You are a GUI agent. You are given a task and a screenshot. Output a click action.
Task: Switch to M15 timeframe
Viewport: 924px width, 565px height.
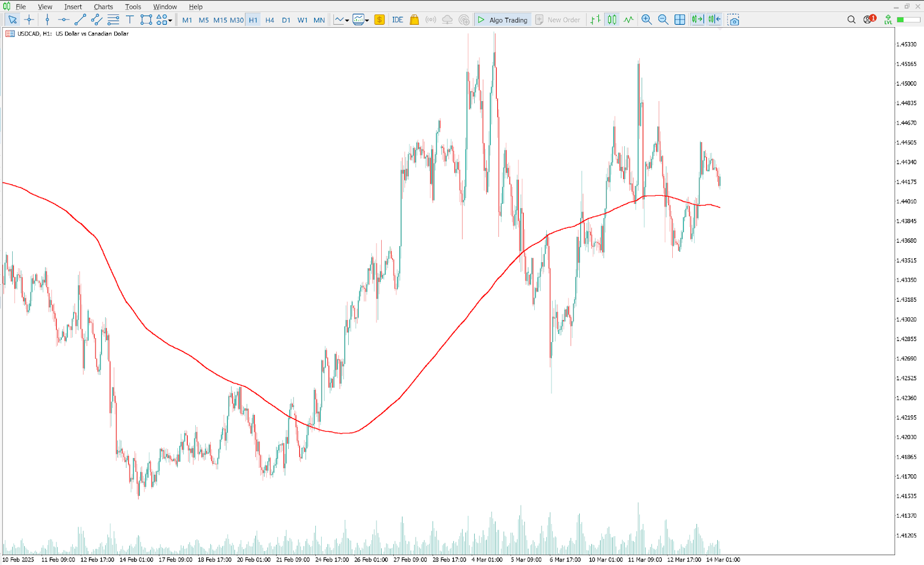220,20
